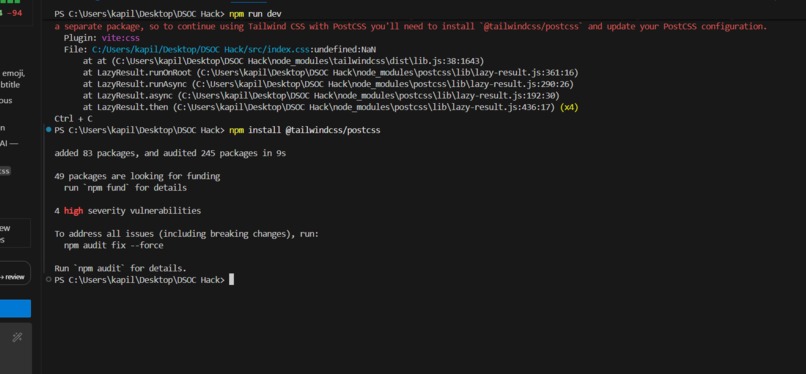Click the red 'high' severity word
This screenshot has height=374, width=806.
tap(74, 211)
